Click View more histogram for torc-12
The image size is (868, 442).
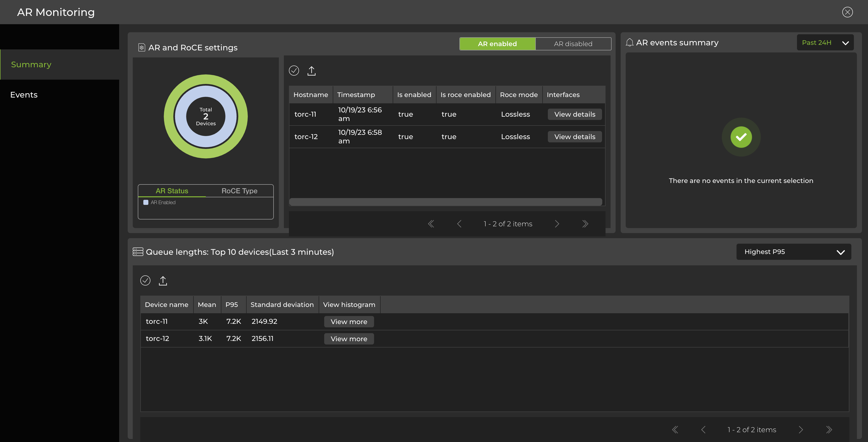coord(349,338)
